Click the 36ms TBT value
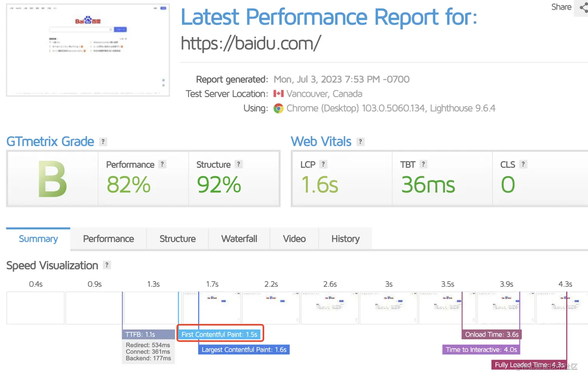Image resolution: width=588 pixels, height=381 pixels. pyautogui.click(x=428, y=184)
